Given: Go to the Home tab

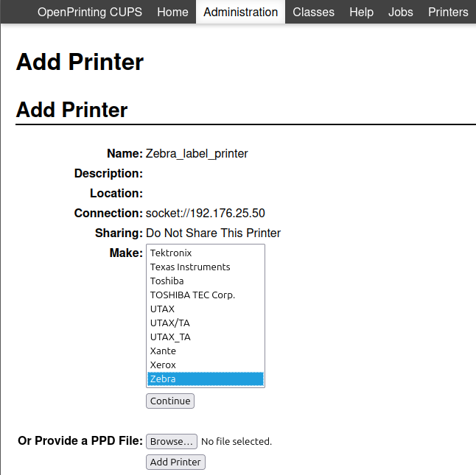Looking at the screenshot, I should pyautogui.click(x=172, y=12).
